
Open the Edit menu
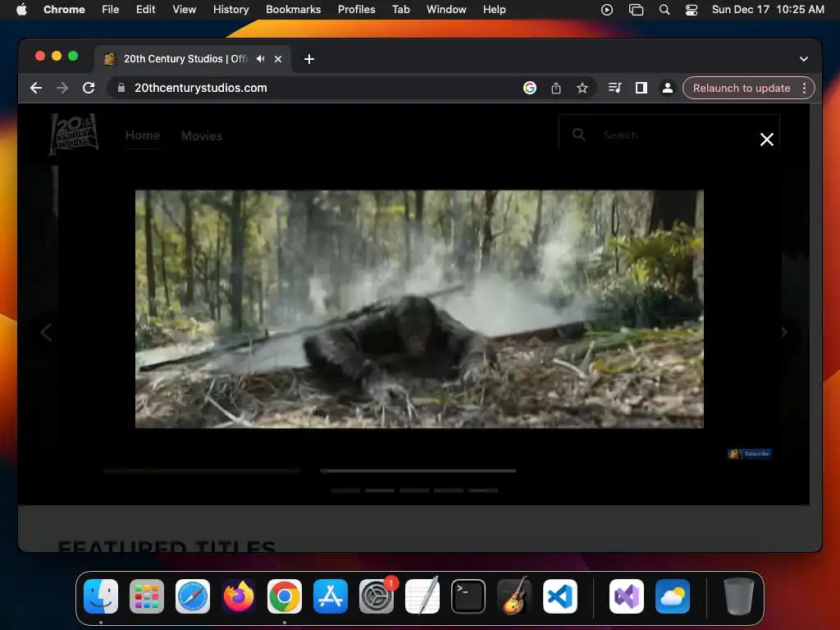tap(145, 10)
